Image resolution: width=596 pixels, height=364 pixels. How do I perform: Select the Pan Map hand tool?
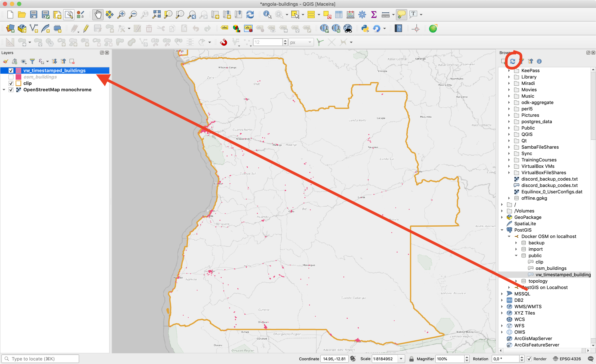pos(98,15)
